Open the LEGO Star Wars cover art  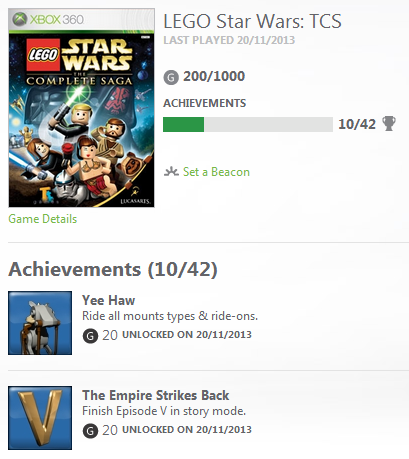click(81, 108)
